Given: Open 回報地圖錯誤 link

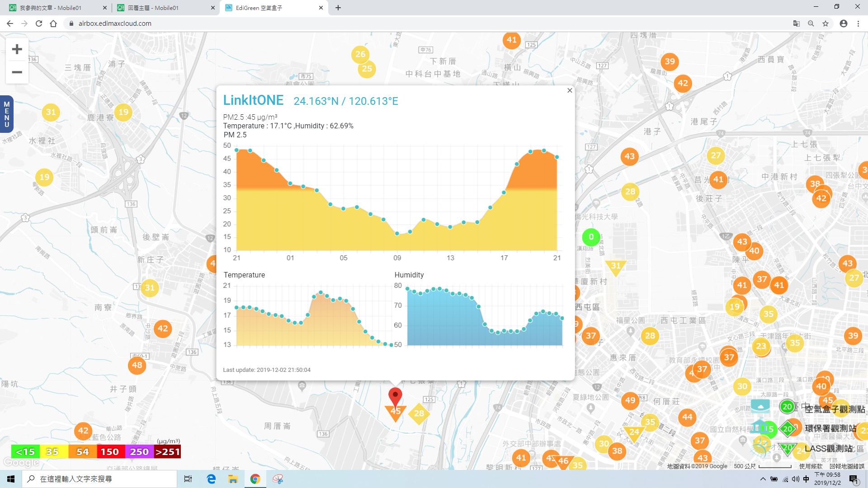Looking at the screenshot, I should 847,466.
